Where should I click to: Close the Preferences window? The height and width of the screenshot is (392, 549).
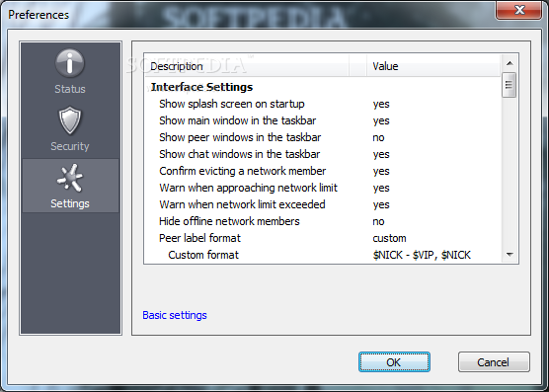click(519, 10)
